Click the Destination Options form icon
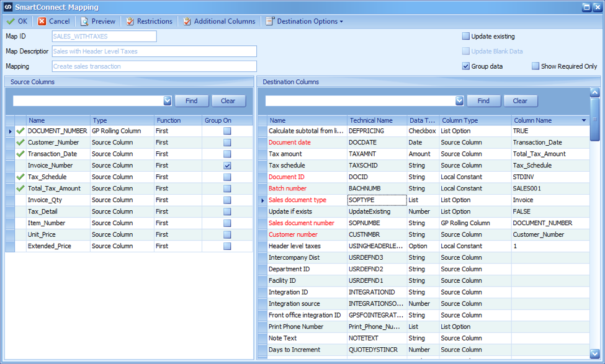Viewport: 605px width, 364px height. [270, 21]
